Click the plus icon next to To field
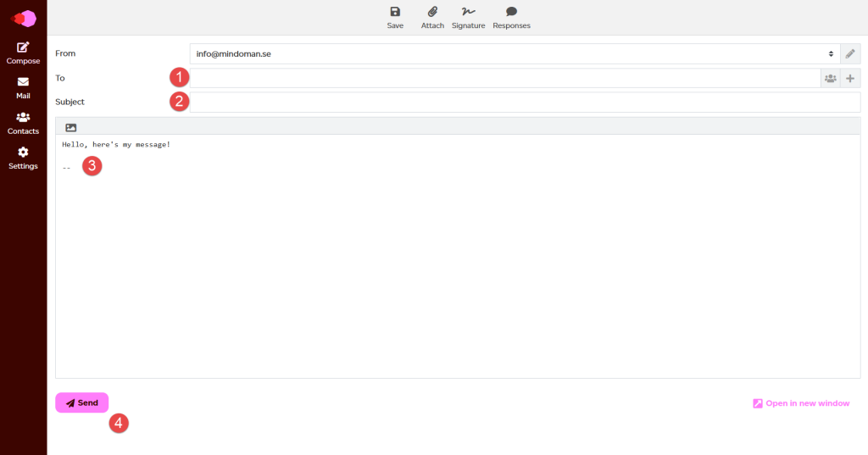This screenshot has width=868, height=455. (850, 78)
